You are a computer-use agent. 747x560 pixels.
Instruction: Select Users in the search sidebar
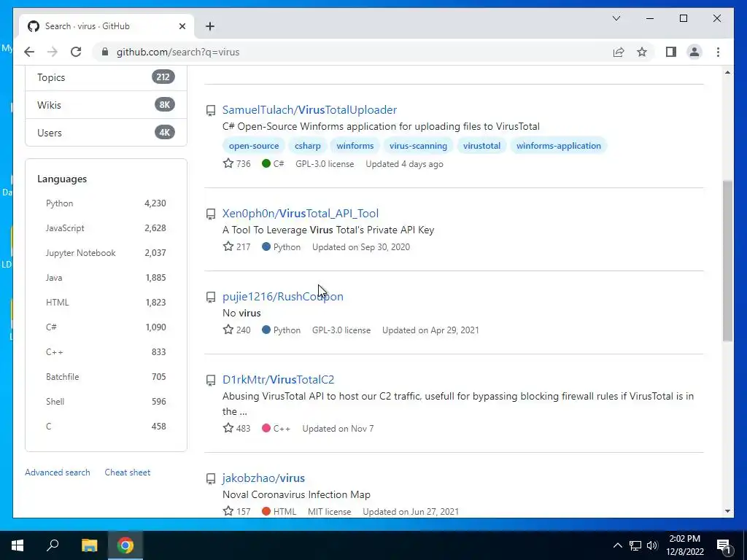(106, 133)
